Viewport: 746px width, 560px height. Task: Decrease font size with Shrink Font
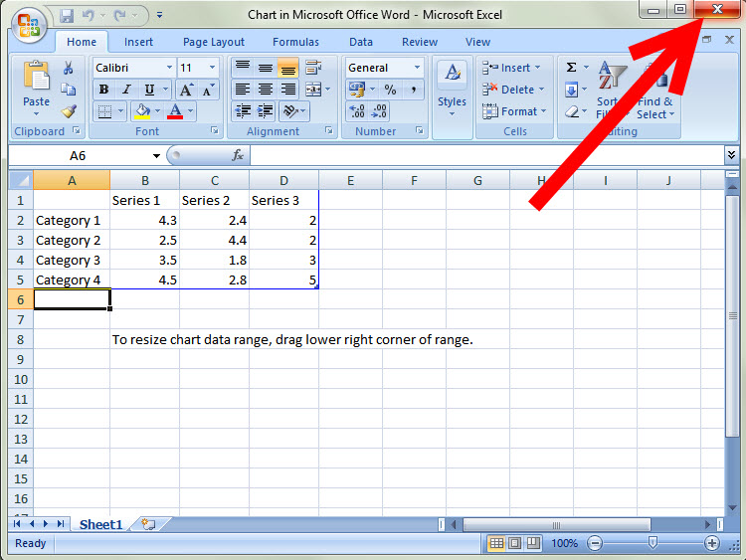(x=208, y=90)
